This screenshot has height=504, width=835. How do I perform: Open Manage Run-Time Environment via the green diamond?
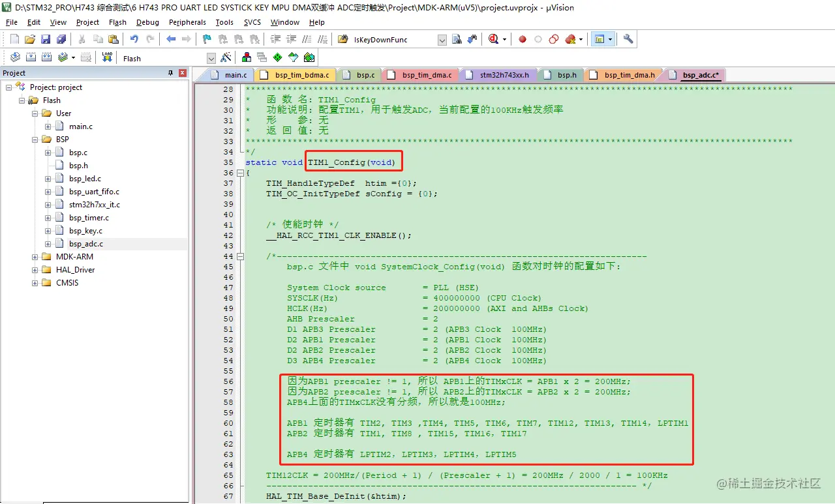[x=278, y=57]
